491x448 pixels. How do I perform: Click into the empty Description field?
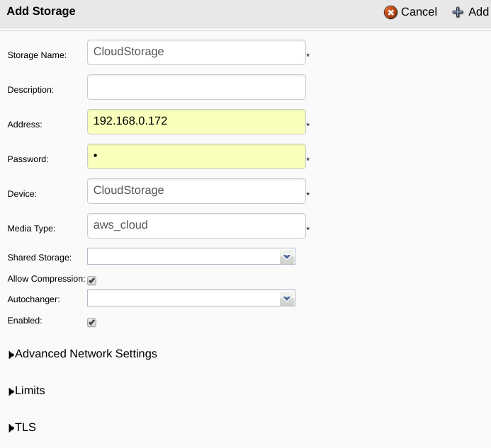[x=196, y=87]
